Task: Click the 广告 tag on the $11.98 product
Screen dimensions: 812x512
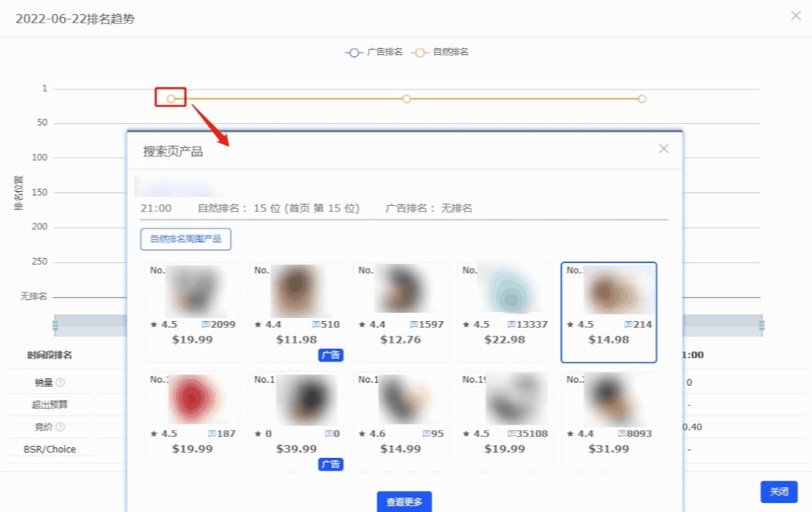Action: point(331,355)
